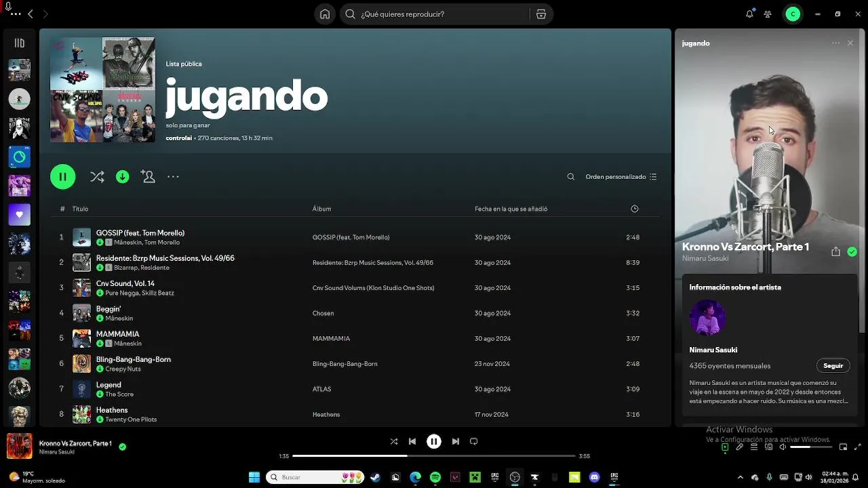The height and width of the screenshot is (488, 868).
Task: Open Connect to a device icon
Action: click(x=769, y=447)
